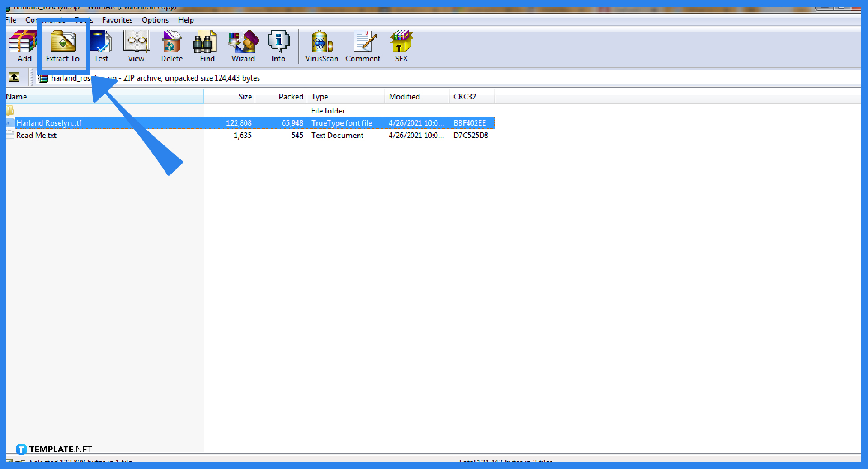Open the View file tool
This screenshot has width=868, height=469.
click(x=136, y=46)
